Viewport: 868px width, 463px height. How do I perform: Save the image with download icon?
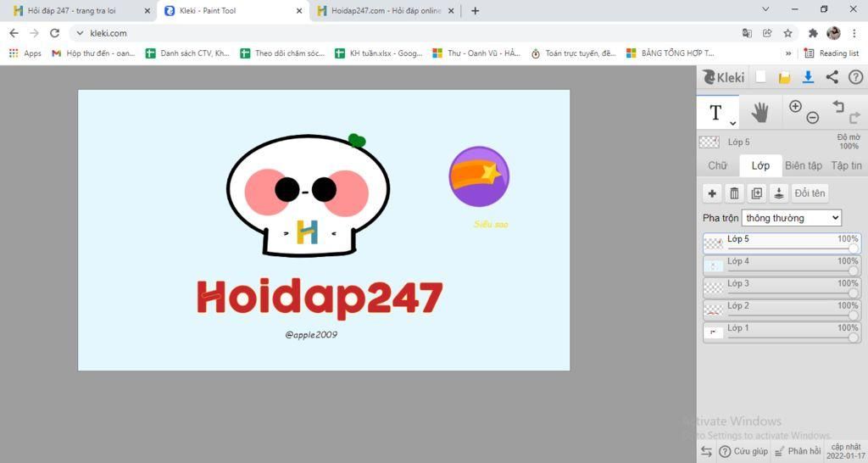tap(808, 77)
